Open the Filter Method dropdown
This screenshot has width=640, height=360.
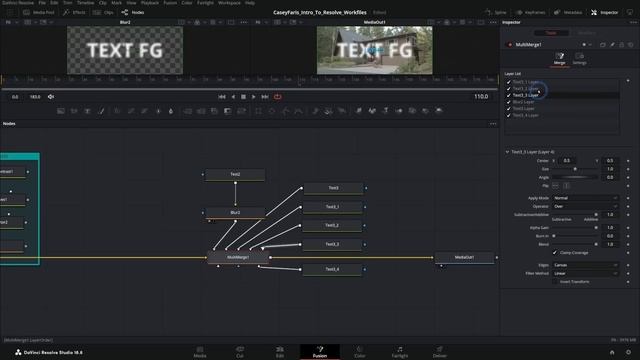585,273
